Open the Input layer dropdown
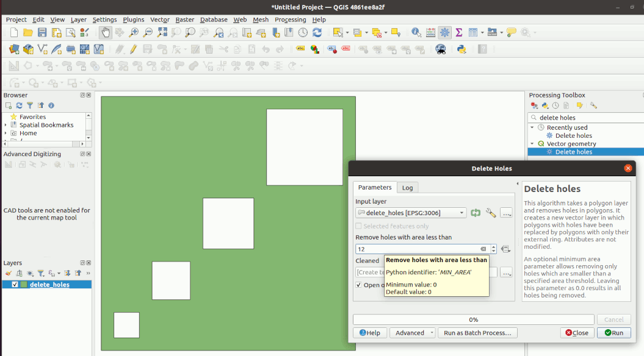Viewport: 644px width, 356px height. click(x=411, y=213)
